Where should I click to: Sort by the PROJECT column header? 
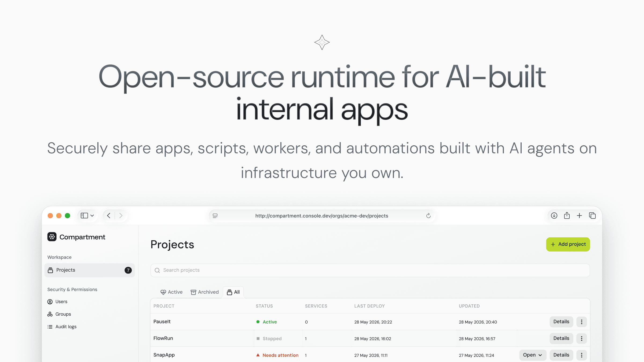tap(164, 306)
